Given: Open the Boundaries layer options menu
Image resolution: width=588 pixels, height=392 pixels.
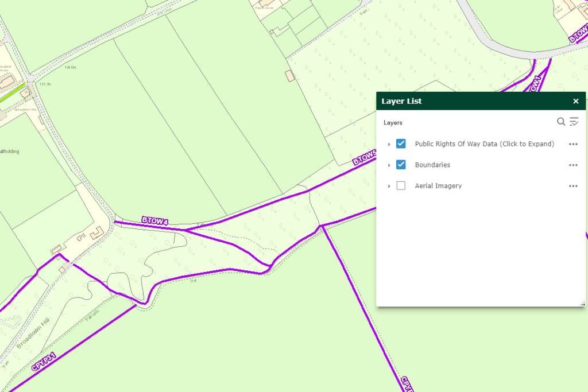Looking at the screenshot, I should (572, 165).
